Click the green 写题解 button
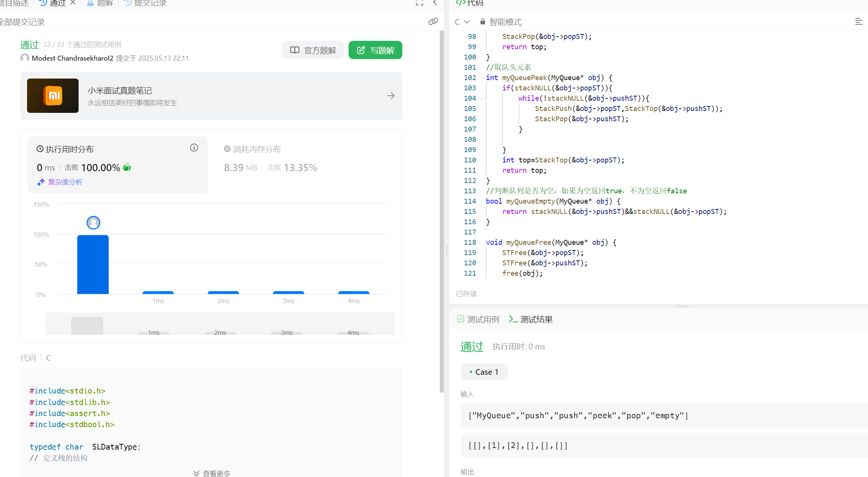Screen dimensions: 868x477 [x=375, y=50]
